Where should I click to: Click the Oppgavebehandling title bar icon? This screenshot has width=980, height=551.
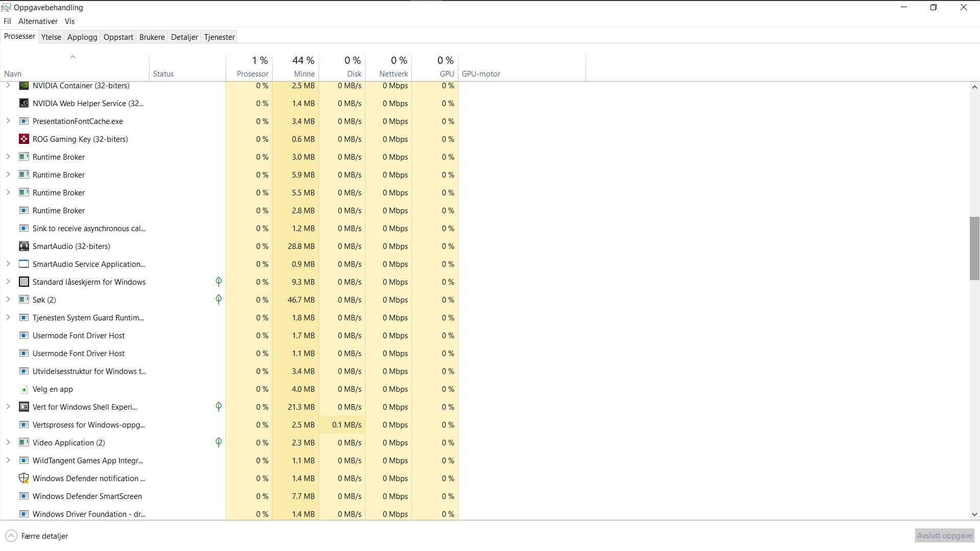coord(6,7)
